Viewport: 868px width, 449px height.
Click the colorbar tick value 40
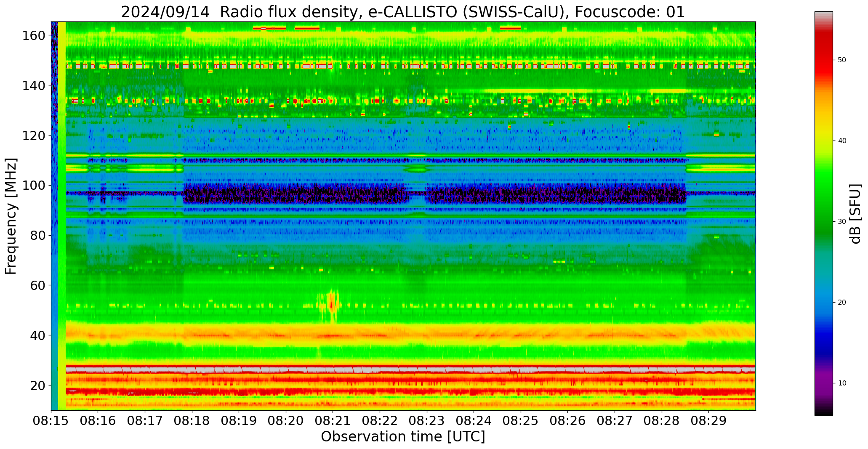[842, 141]
